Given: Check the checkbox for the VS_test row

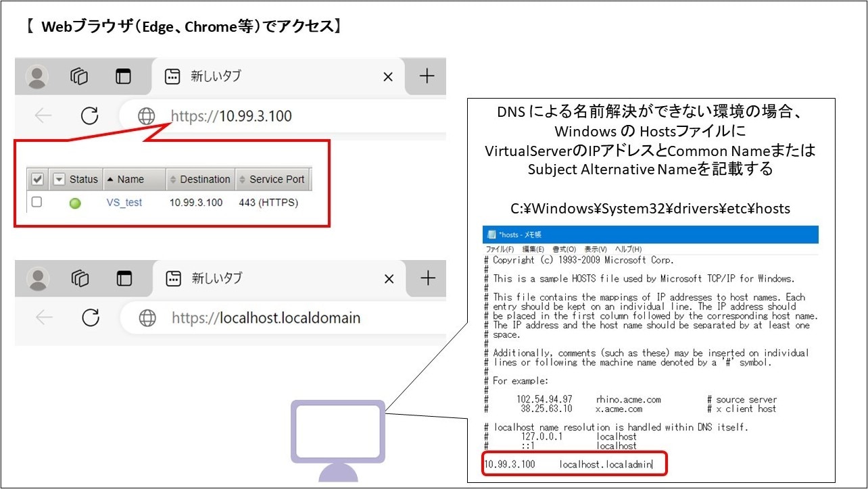Looking at the screenshot, I should pos(37,202).
